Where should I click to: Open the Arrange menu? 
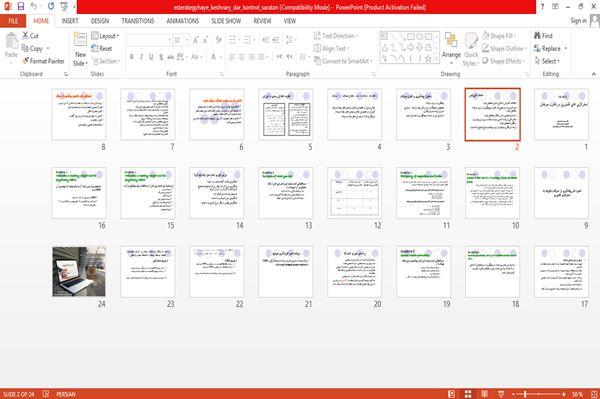(x=451, y=49)
